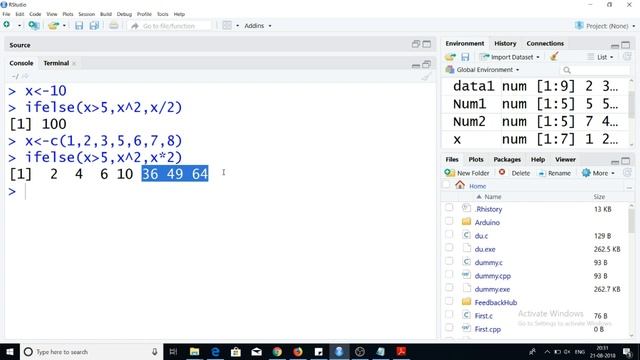Check the du.exe file checkbox
The width and height of the screenshot is (640, 360).
(449, 248)
